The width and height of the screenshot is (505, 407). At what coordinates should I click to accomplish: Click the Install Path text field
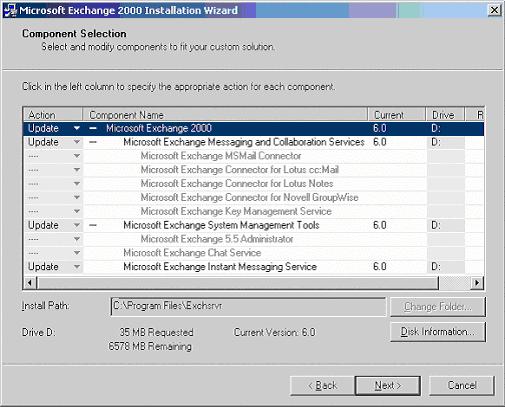(248, 306)
